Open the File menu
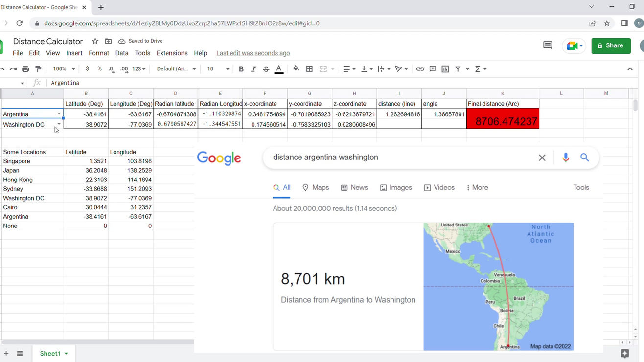Viewport: 644px width, 362px height. tap(18, 53)
